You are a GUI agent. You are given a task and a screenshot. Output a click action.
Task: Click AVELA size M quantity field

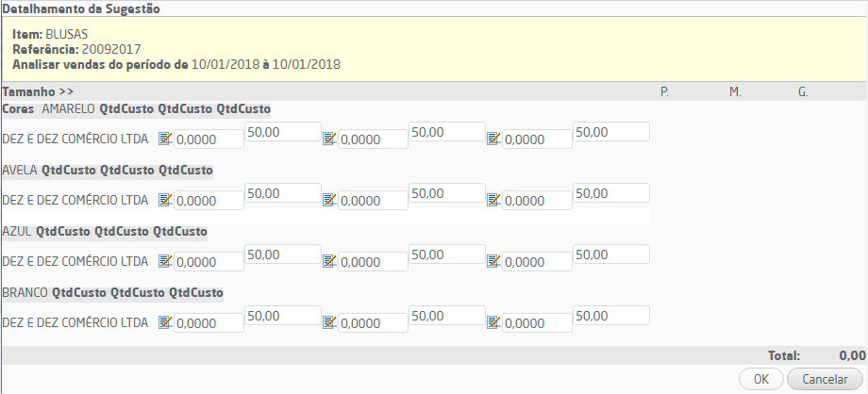373,201
